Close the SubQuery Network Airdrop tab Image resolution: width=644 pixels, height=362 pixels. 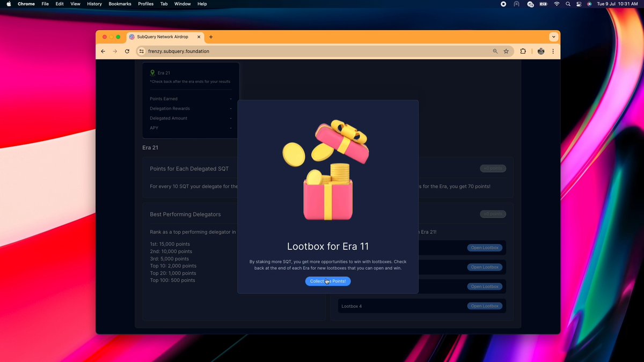pos(199,37)
